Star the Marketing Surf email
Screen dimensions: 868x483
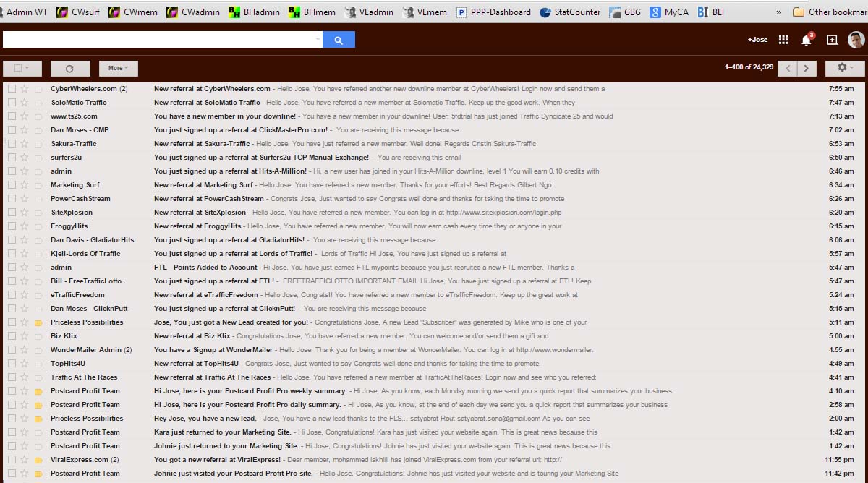25,185
